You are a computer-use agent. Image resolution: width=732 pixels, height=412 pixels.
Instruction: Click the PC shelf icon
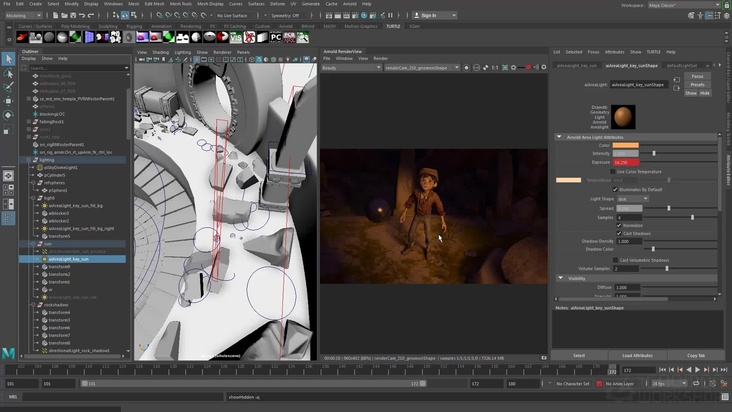click(276, 37)
